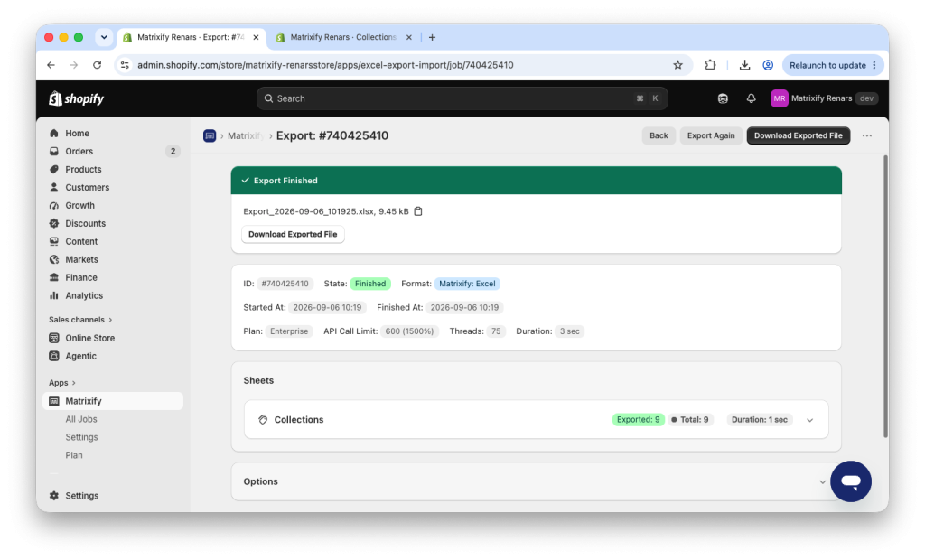
Task: Click the Products tag icon
Action: [54, 170]
